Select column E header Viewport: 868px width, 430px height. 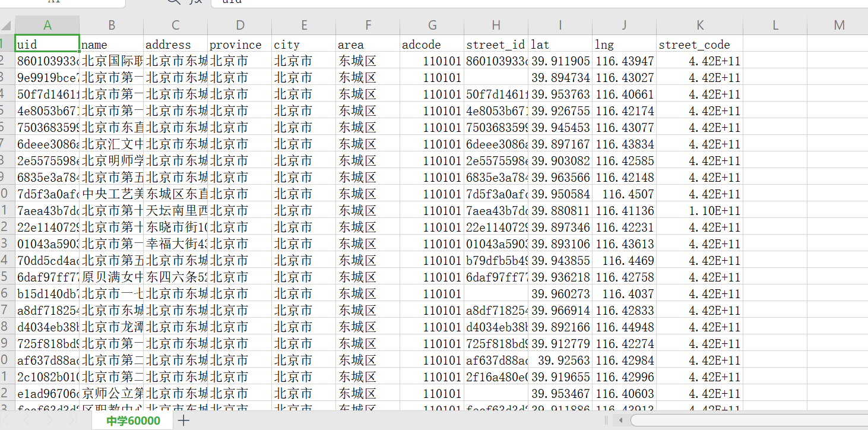[x=304, y=25]
